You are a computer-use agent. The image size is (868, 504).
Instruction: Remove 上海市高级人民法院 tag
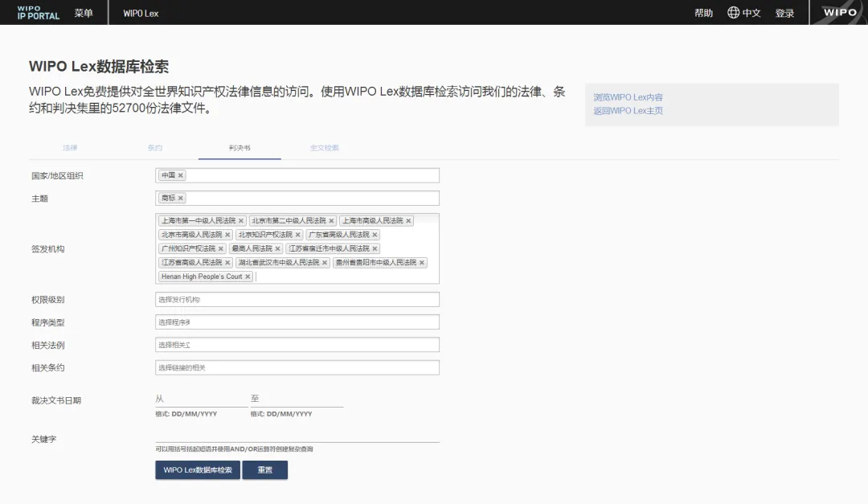[408, 221]
